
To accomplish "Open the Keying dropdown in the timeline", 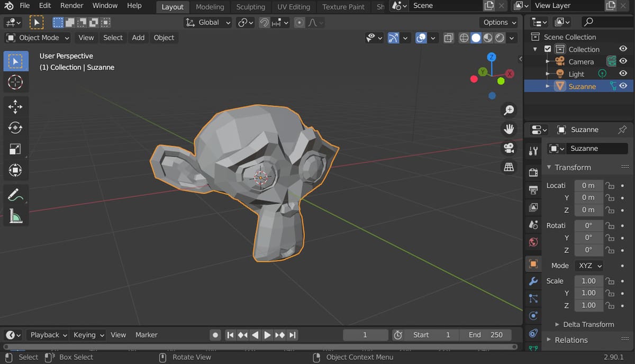I will (x=88, y=335).
